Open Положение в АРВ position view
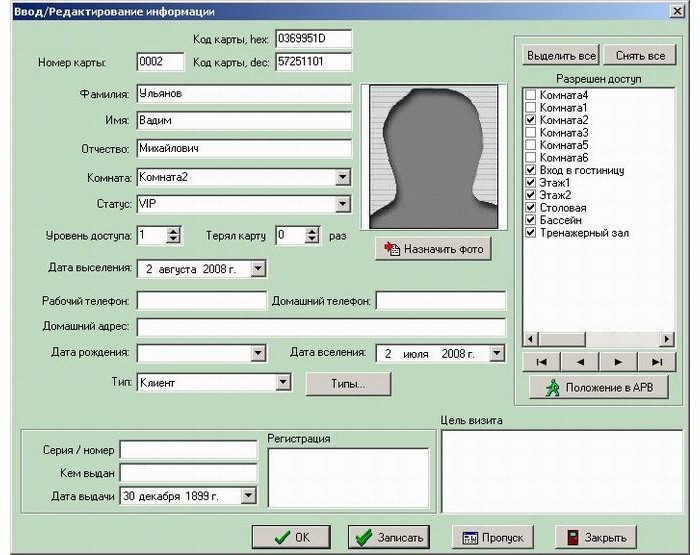This screenshot has width=700, height=555. [x=599, y=389]
